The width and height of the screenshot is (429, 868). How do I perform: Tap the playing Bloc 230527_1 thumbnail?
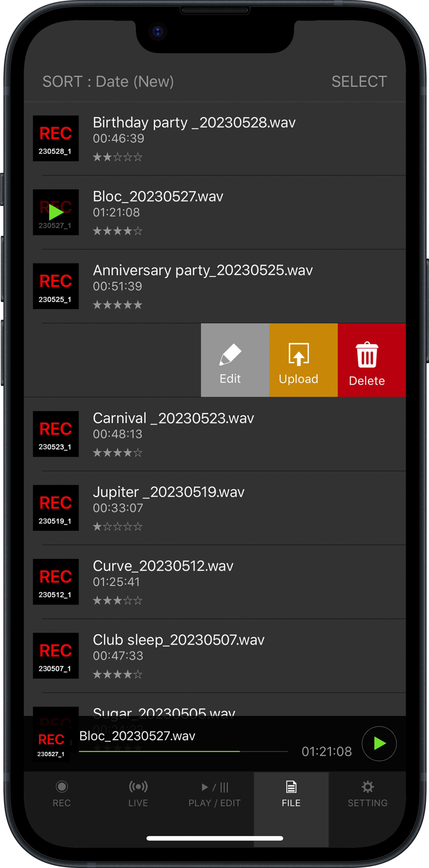56,212
